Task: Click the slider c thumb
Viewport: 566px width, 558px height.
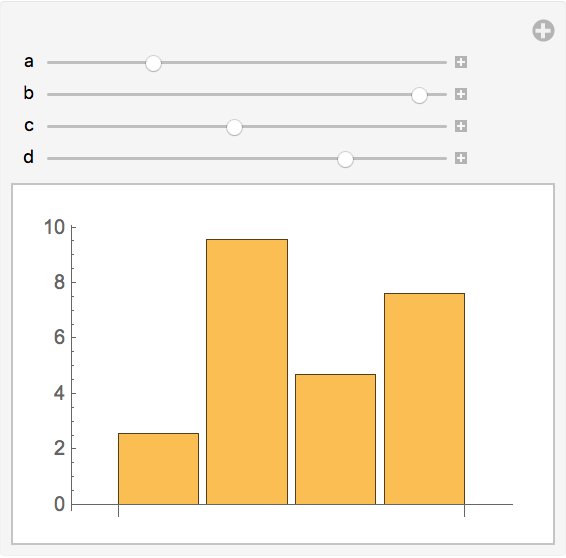Action: tap(234, 127)
